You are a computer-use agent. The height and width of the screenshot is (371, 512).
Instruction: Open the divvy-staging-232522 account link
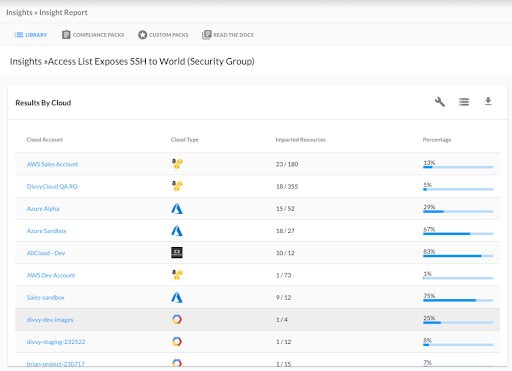coord(56,342)
